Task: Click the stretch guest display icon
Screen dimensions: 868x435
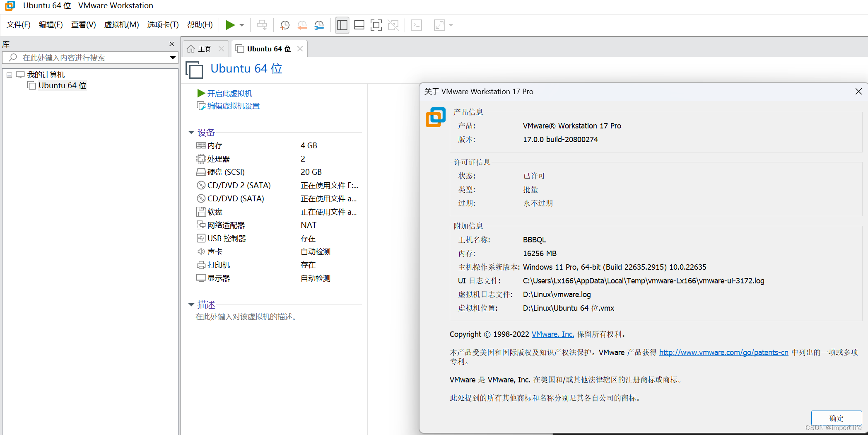Action: pos(439,25)
